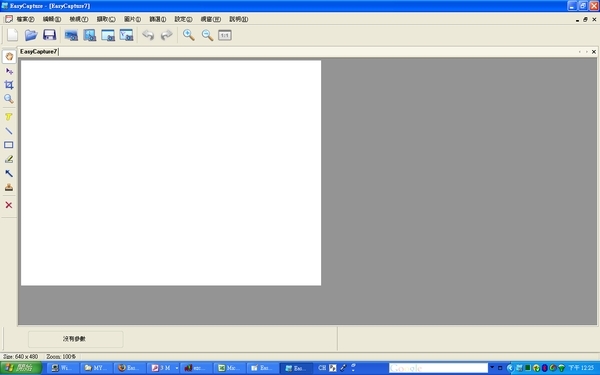Close the EasyCapture7 document tab with X
The height and width of the screenshot is (375, 600).
(x=594, y=52)
